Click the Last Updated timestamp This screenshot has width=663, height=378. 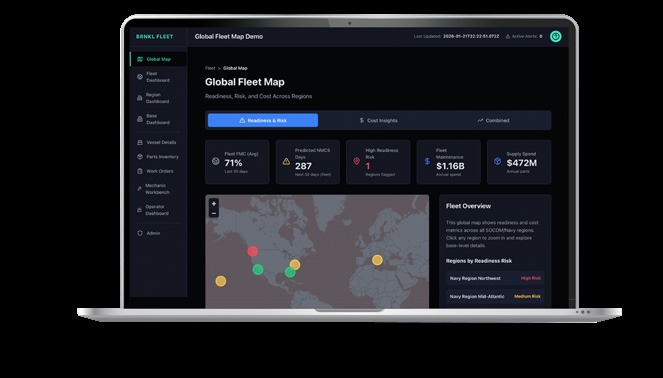(471, 37)
